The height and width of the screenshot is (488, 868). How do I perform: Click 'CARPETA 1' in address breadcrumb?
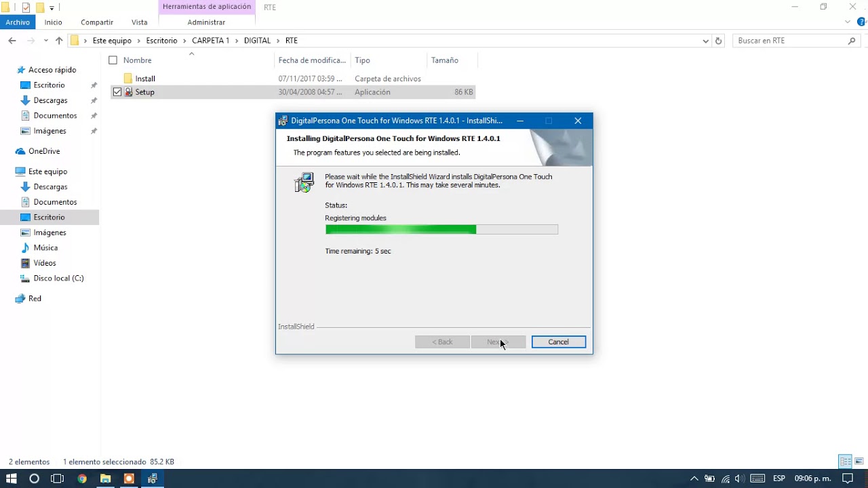[210, 41]
